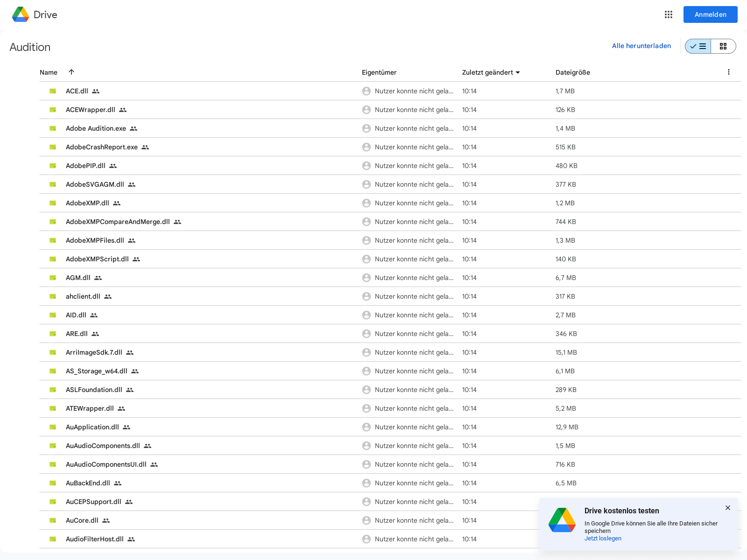The image size is (747, 560).
Task: Toggle name sort direction arrow
Action: 71,72
